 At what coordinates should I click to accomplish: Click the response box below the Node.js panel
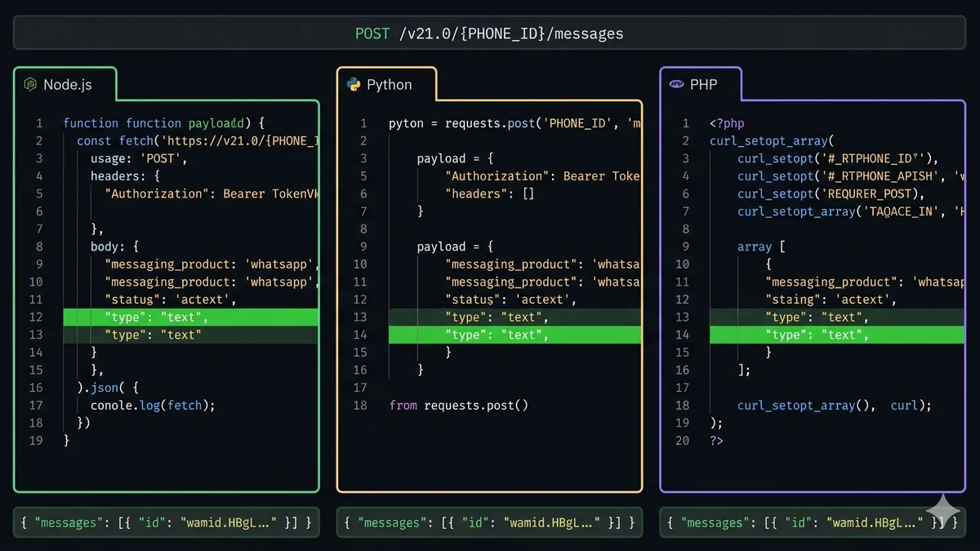pyautogui.click(x=167, y=522)
